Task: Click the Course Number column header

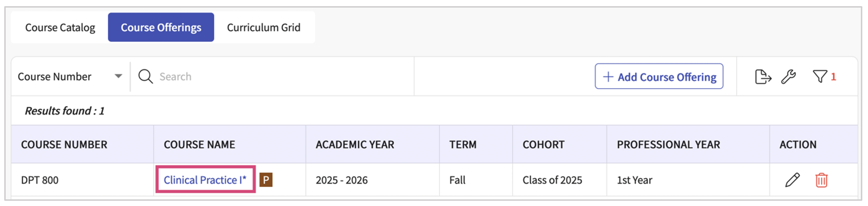Action: tap(64, 145)
